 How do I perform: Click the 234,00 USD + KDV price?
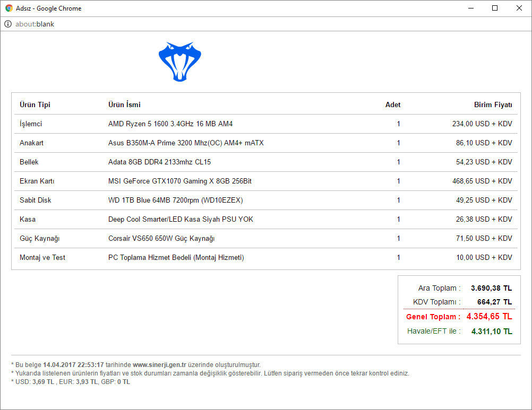482,124
